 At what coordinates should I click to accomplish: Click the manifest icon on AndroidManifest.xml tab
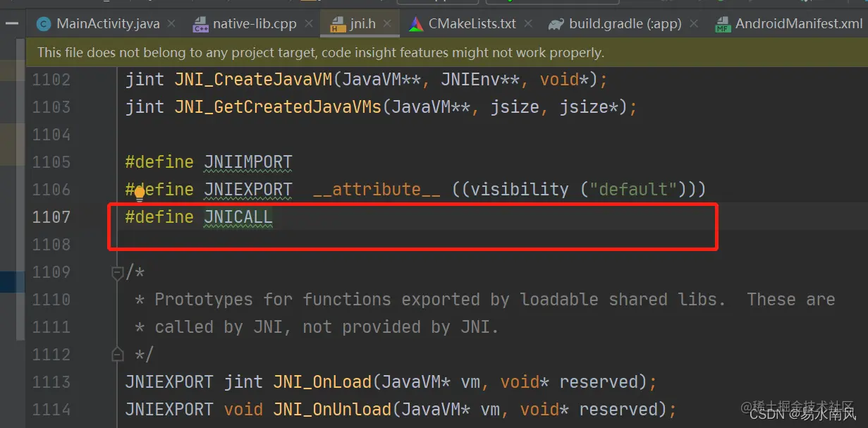click(x=723, y=25)
